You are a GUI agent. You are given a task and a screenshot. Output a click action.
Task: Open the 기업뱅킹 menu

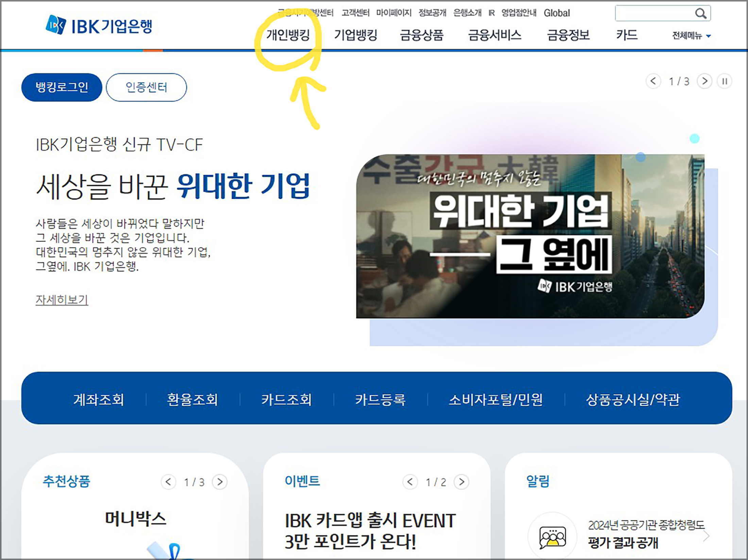(x=356, y=35)
